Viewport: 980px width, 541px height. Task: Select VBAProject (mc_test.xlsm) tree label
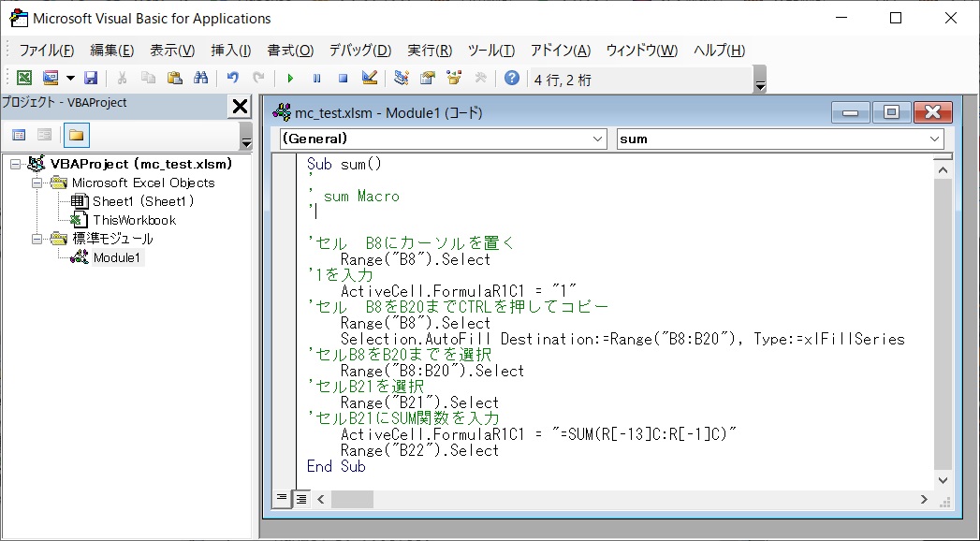(141, 164)
